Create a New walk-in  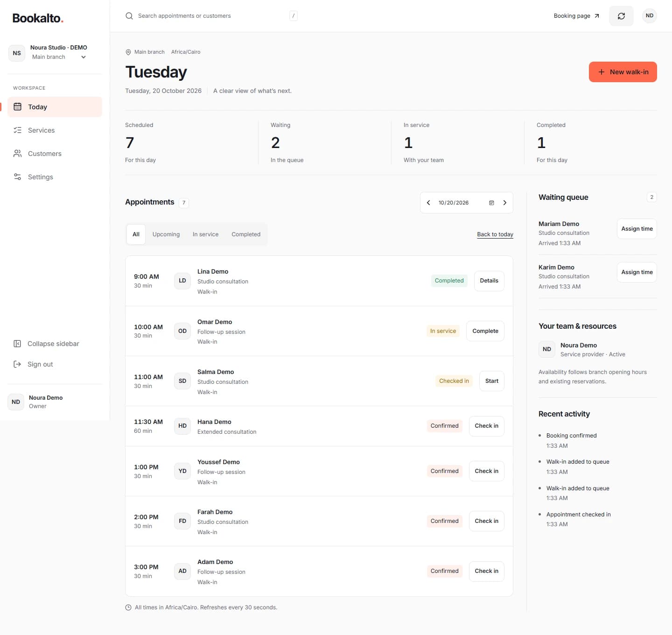(623, 72)
